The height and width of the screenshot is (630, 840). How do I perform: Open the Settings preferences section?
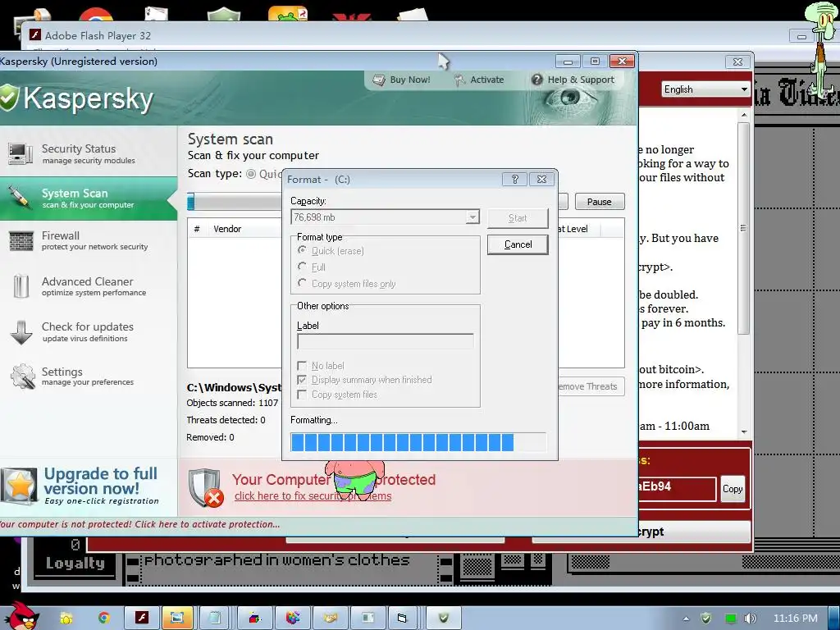pyautogui.click(x=89, y=376)
